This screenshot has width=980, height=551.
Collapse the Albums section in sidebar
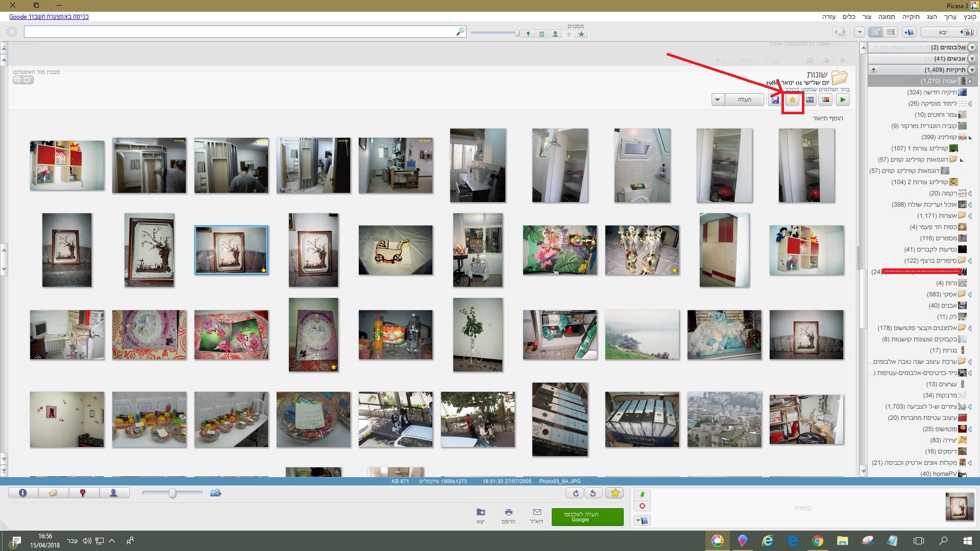(x=972, y=47)
